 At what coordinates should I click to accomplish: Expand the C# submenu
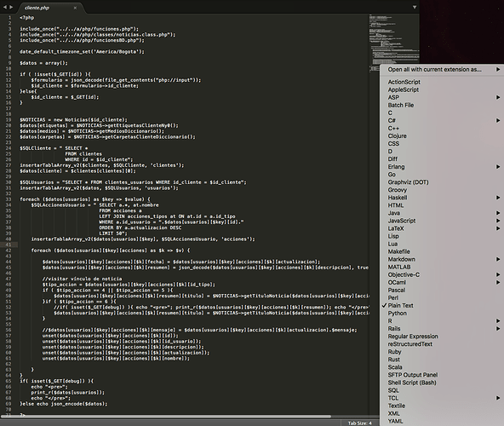(x=442, y=121)
